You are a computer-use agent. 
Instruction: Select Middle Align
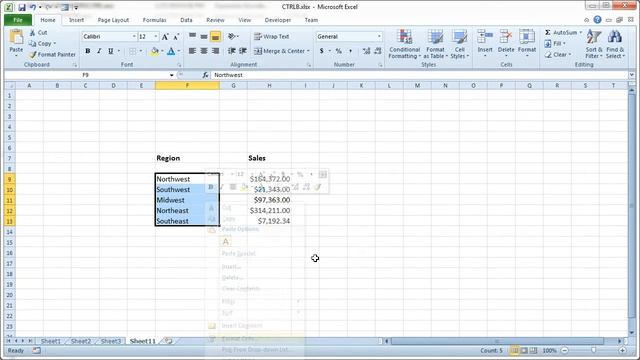[x=204, y=37]
